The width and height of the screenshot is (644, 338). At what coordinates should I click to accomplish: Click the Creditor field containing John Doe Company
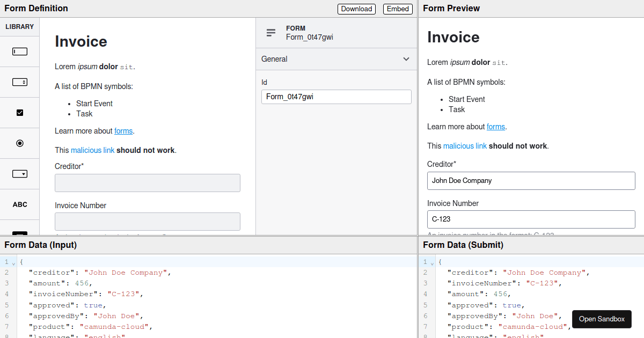[531, 180]
